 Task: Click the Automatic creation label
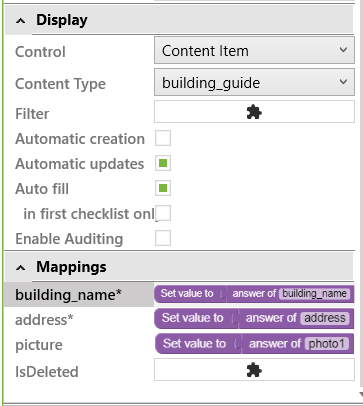click(80, 139)
